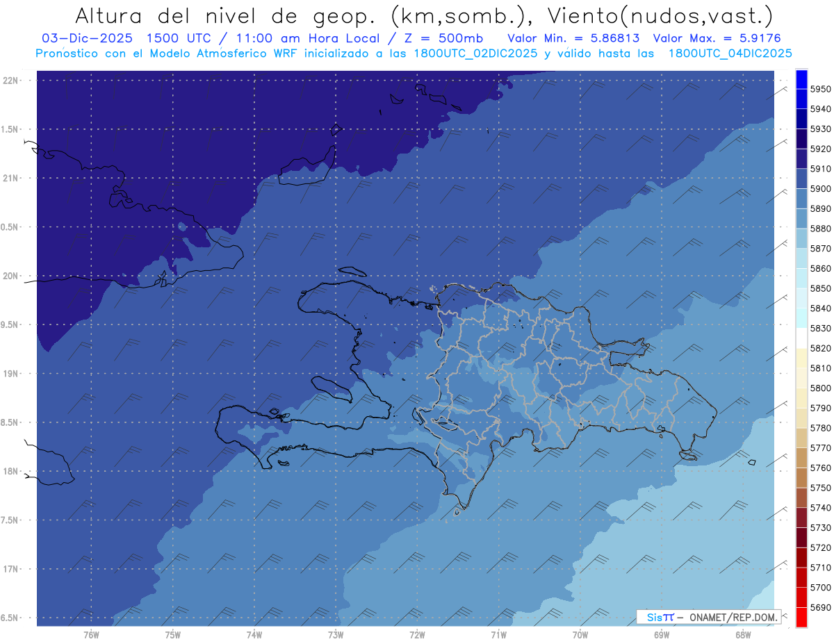This screenshot has height=644, width=834.
Task: Click the '72W' longitude label
Action: (x=417, y=634)
